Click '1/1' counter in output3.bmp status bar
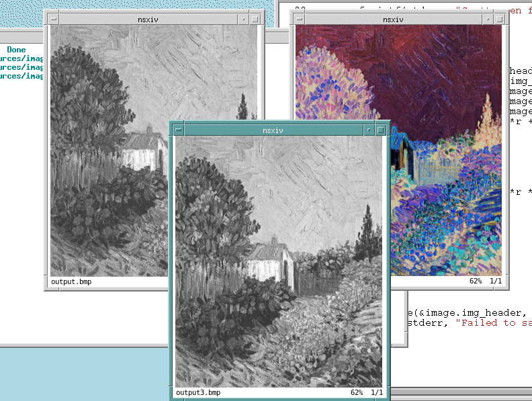The width and height of the screenshot is (532, 401). (x=377, y=392)
